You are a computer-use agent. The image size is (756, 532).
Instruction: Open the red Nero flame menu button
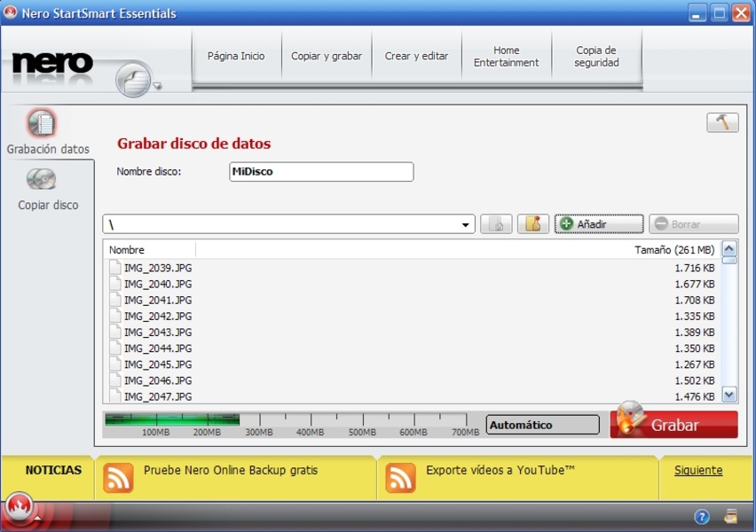pyautogui.click(x=19, y=506)
